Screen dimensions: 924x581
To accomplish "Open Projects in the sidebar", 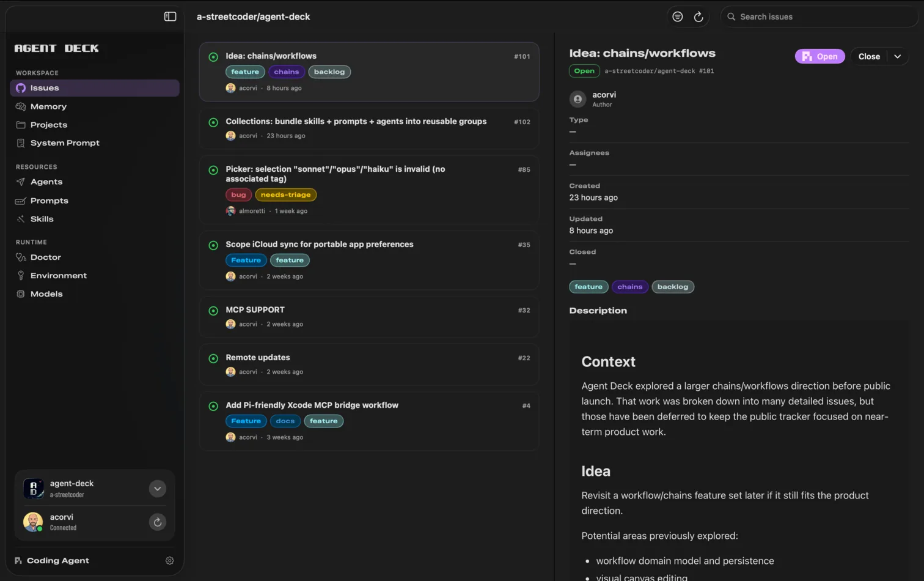I will pos(49,125).
